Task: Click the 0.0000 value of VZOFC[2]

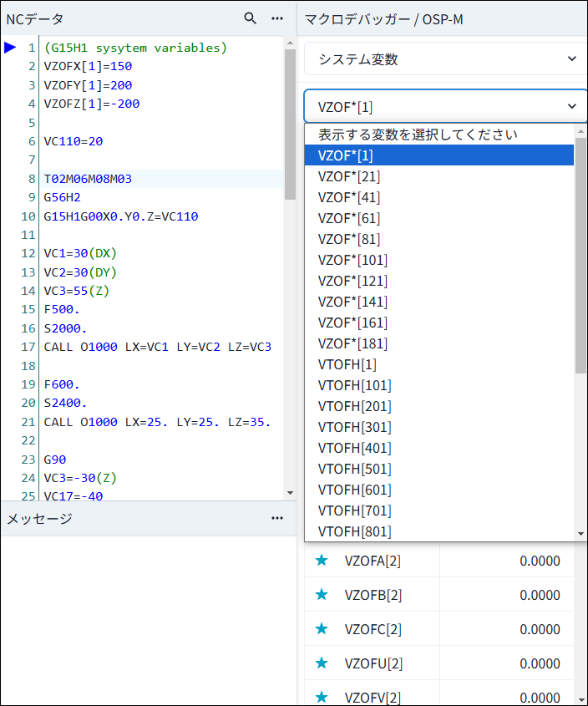Action: pyautogui.click(x=540, y=629)
